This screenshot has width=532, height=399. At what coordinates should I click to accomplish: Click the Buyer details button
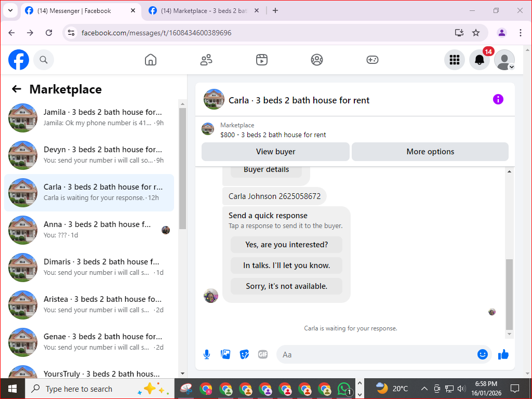click(267, 170)
